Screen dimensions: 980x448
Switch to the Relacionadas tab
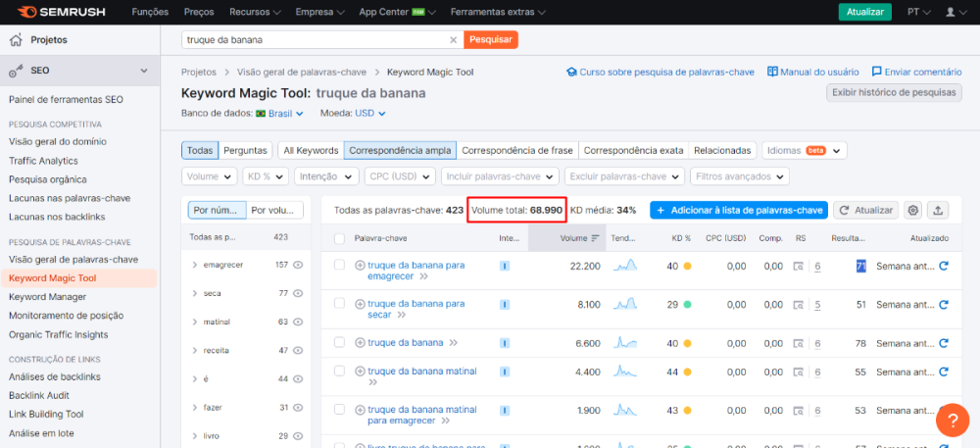pos(722,151)
